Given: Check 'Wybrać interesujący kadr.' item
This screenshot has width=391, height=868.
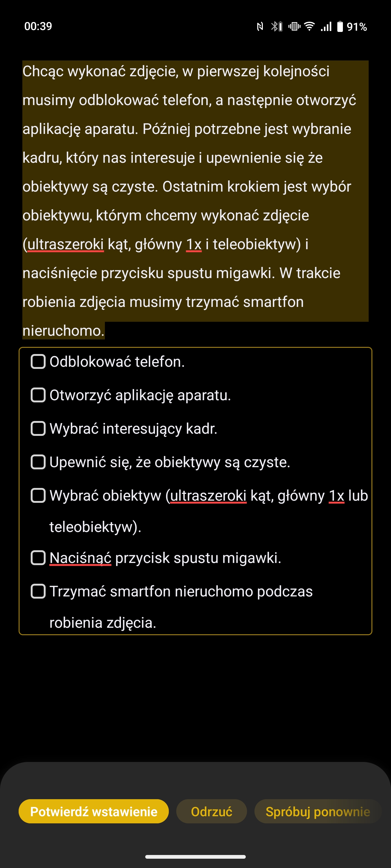Looking at the screenshot, I should coord(38,428).
